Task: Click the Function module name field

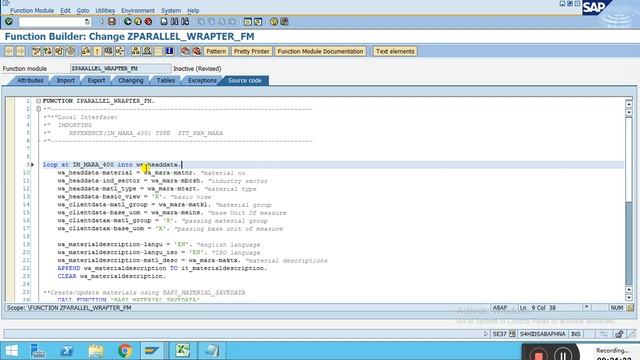Action: click(x=120, y=69)
